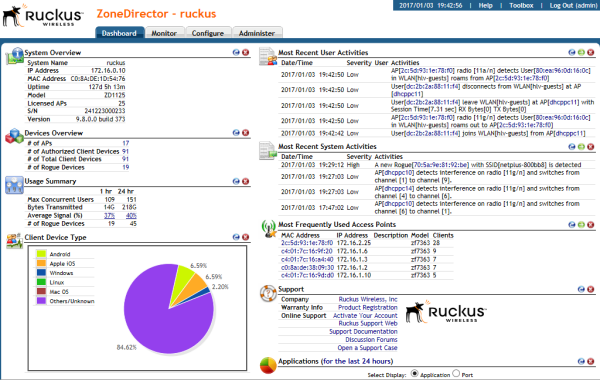Screen dimensions: 600x380
Task: Select the Port display radio button
Action: tap(456, 373)
